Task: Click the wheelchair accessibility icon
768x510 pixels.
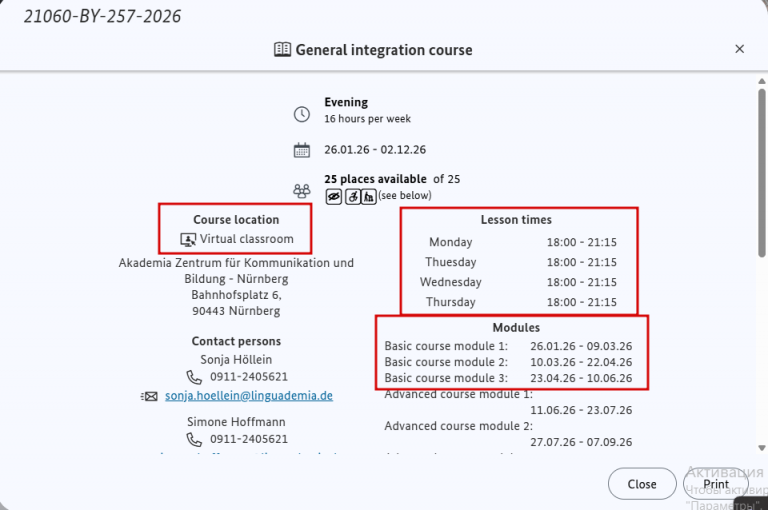Action: [352, 196]
